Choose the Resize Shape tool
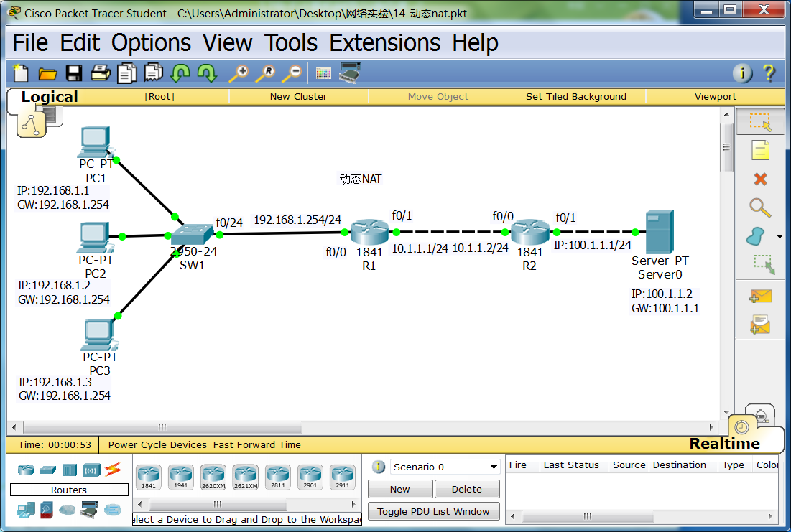791x532 pixels. tap(764, 264)
